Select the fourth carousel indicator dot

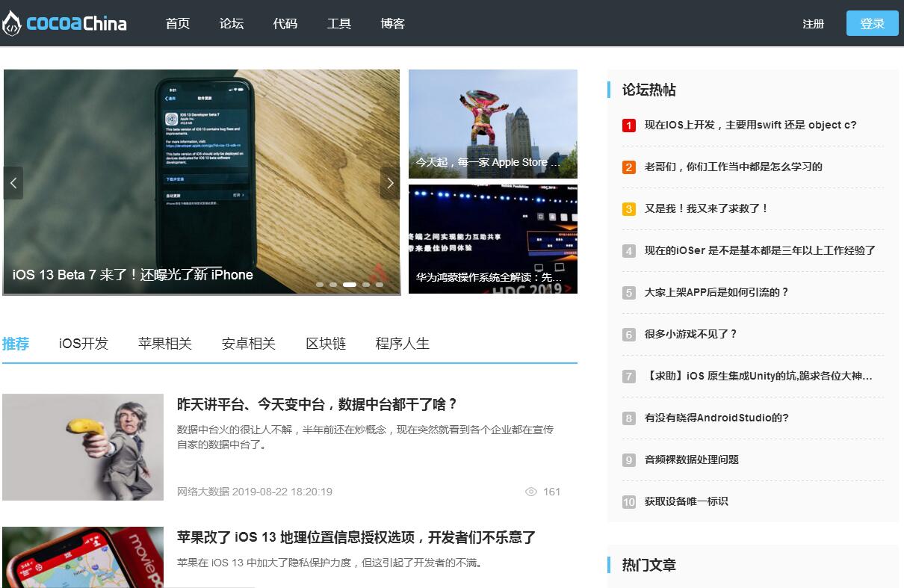pos(366,285)
